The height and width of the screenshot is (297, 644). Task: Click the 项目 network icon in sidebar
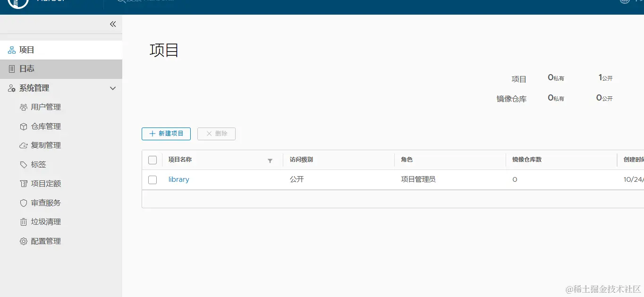pyautogui.click(x=12, y=50)
